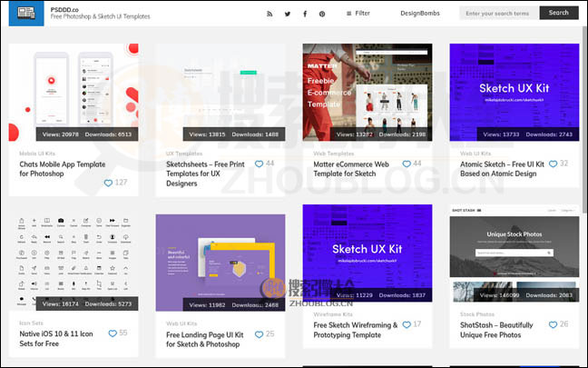The height and width of the screenshot is (368, 588).
Task: Open the Sketch UX Kit wireframing thumbnail
Action: click(367, 254)
